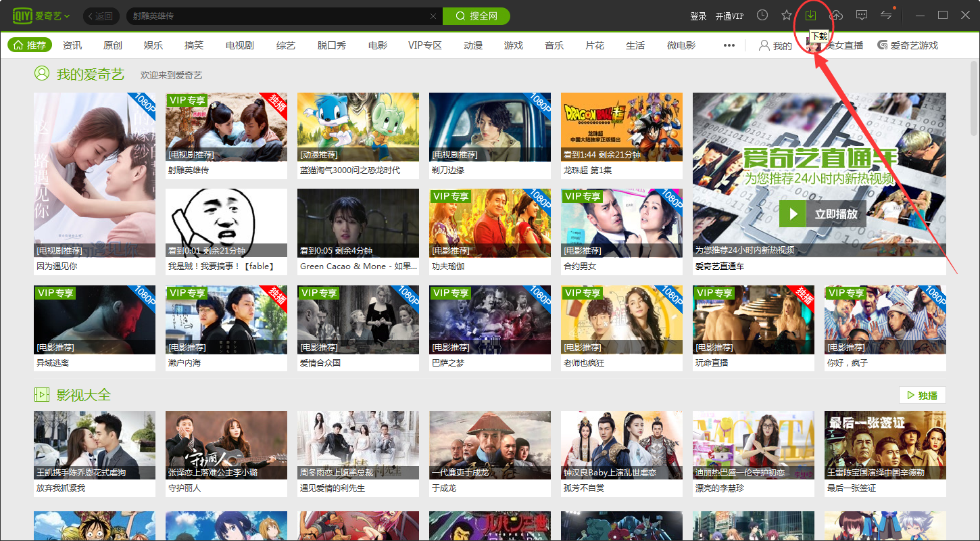Screen dimensions: 980x541
Task: Switch to the 动漫 channel
Action: [x=473, y=45]
